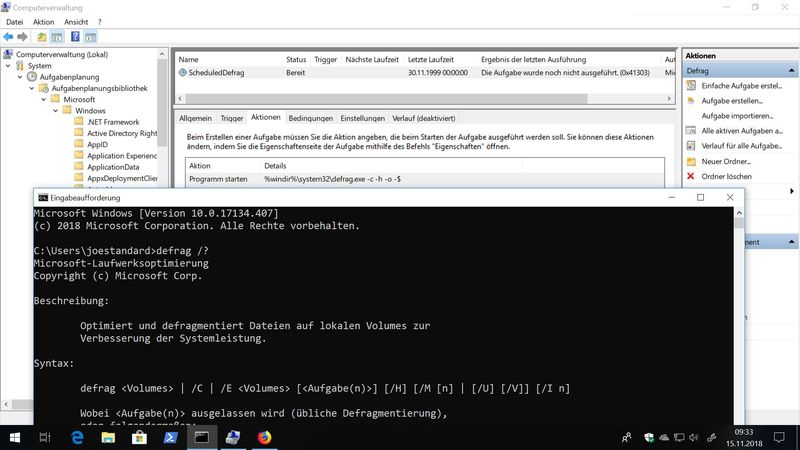
Task: Open File Explorer from the taskbar
Action: 108,437
